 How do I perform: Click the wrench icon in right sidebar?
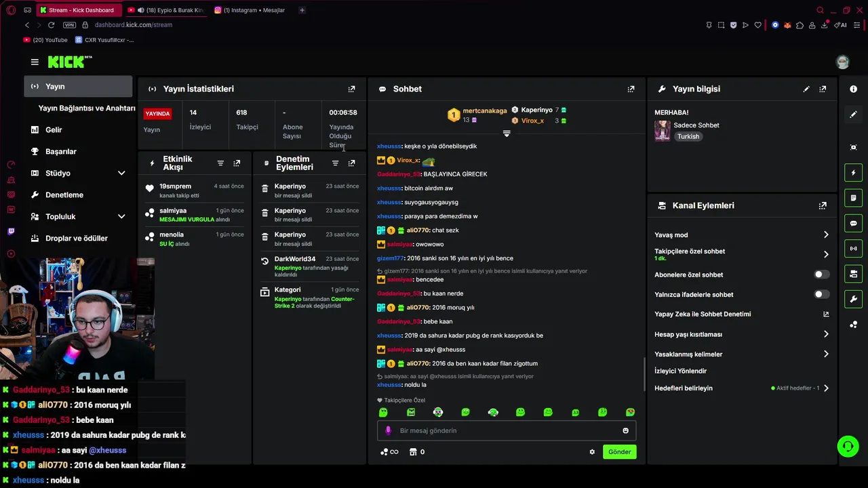853,299
